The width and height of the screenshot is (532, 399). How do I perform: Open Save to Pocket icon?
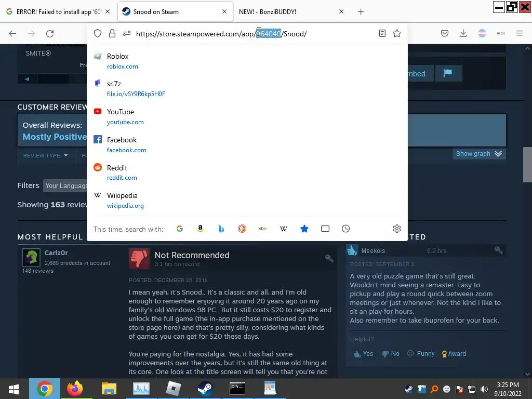[x=445, y=33]
